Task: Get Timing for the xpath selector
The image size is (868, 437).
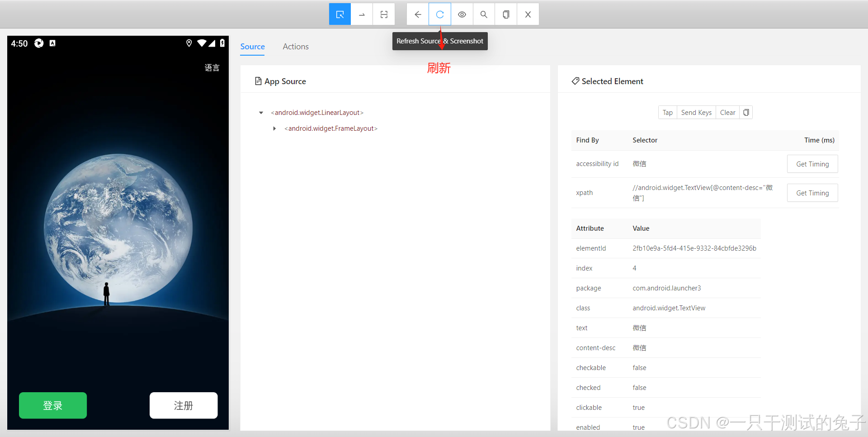Action: [x=812, y=193]
